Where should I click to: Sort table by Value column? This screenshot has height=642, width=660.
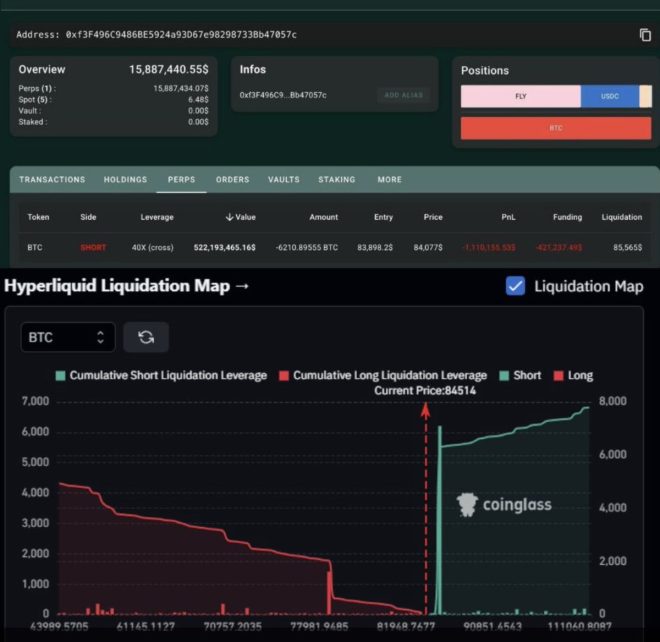click(241, 217)
